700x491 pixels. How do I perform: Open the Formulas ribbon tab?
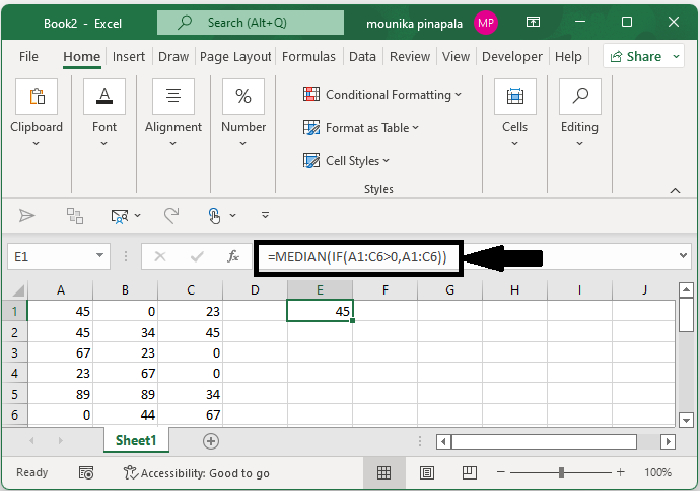[309, 57]
